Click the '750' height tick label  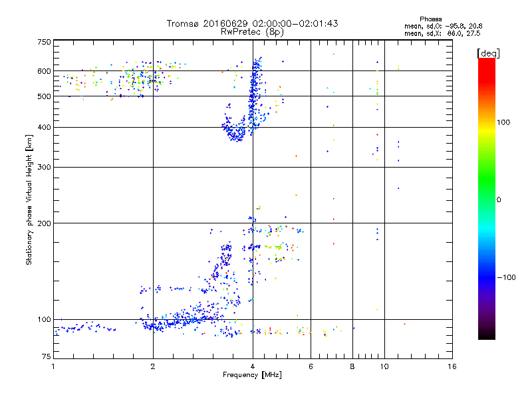click(44, 42)
